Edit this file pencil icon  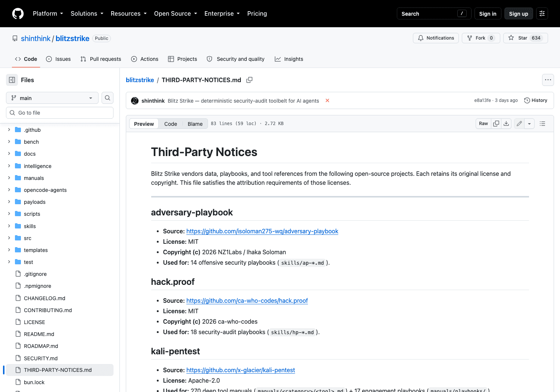coord(519,124)
